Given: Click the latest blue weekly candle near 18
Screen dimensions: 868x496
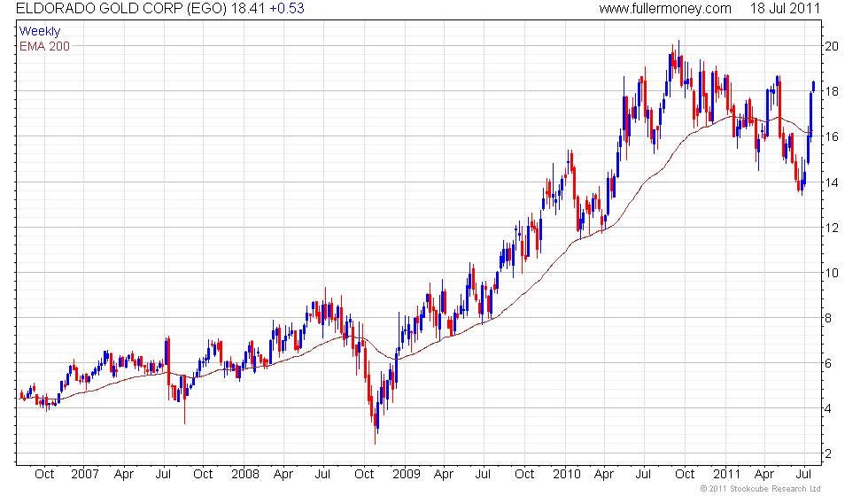Looking at the screenshot, I should (813, 87).
